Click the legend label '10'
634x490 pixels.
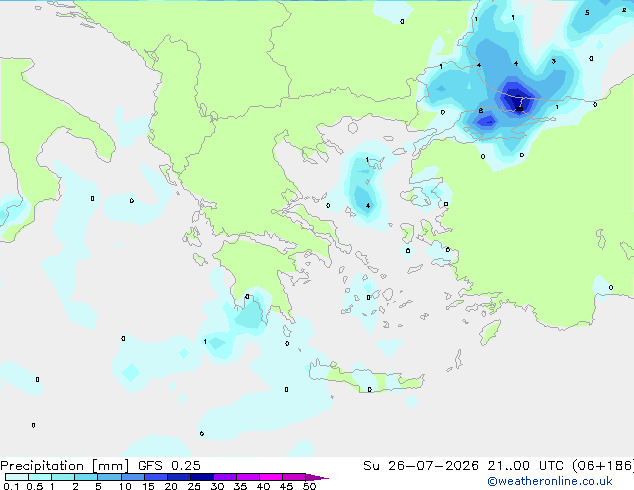tap(125, 486)
